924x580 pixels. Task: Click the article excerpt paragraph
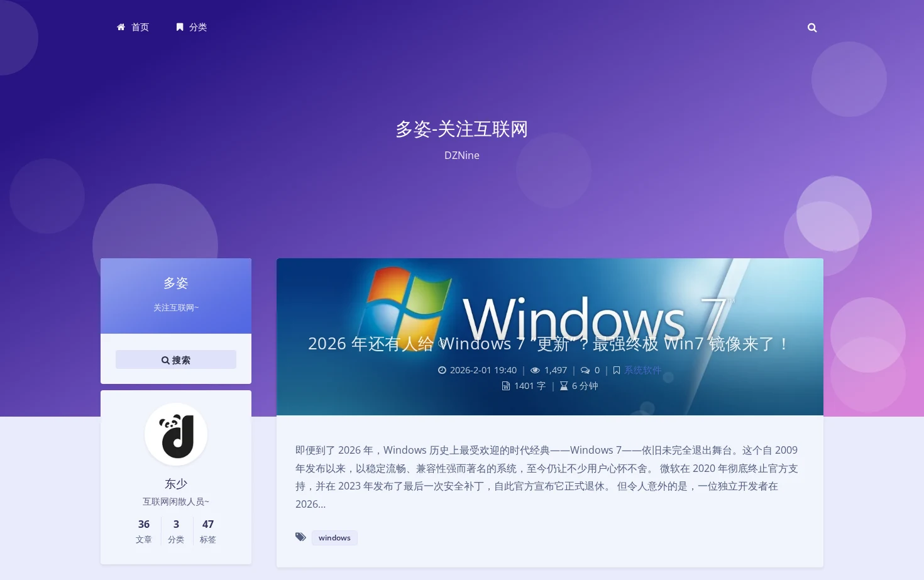click(547, 477)
